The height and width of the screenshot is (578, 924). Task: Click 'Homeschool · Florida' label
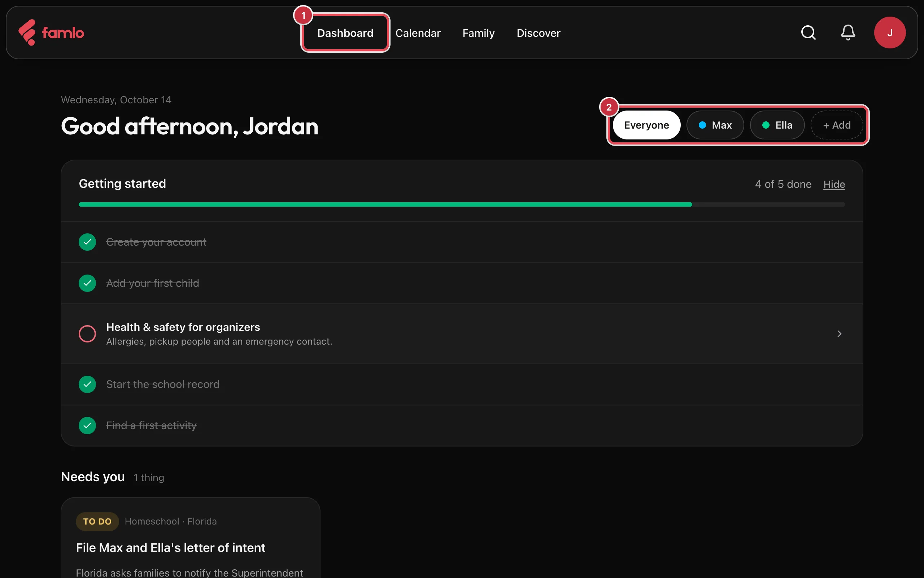[171, 521]
